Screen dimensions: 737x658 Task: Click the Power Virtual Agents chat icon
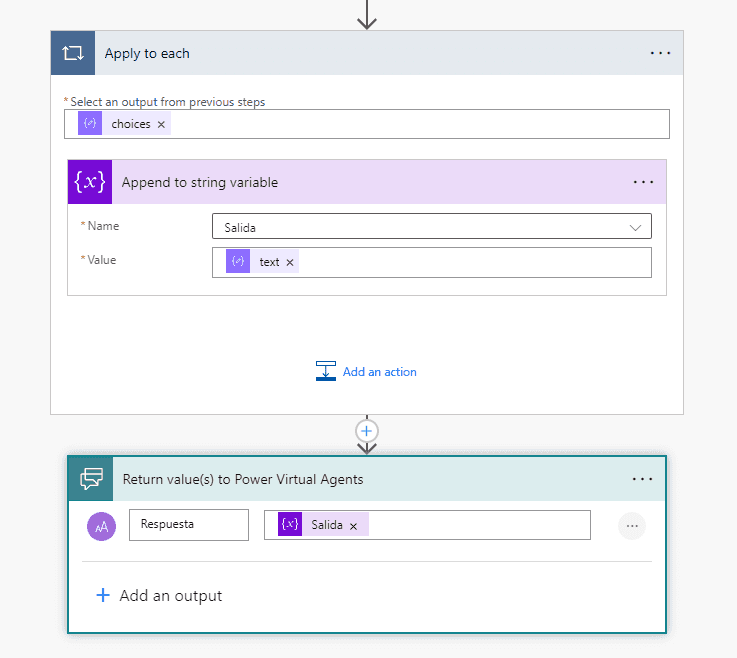(x=91, y=479)
